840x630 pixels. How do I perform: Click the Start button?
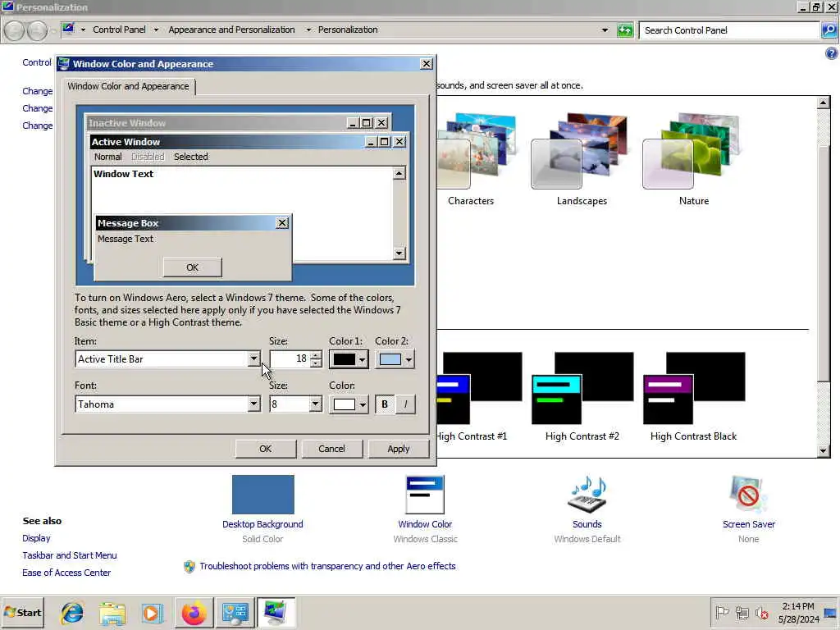pos(22,612)
